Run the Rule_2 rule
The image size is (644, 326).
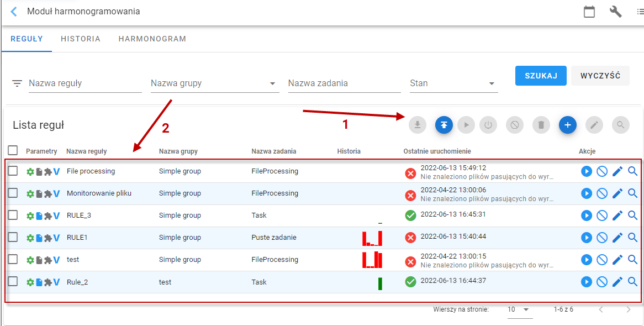point(587,282)
